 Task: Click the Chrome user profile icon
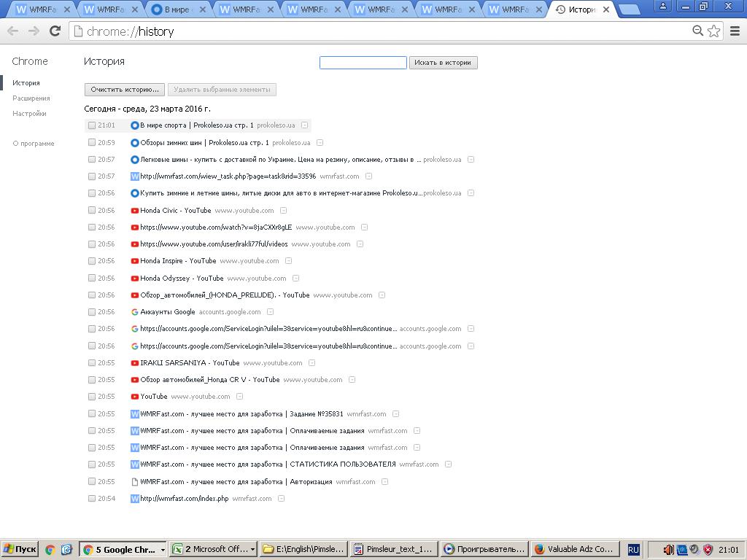point(662,7)
